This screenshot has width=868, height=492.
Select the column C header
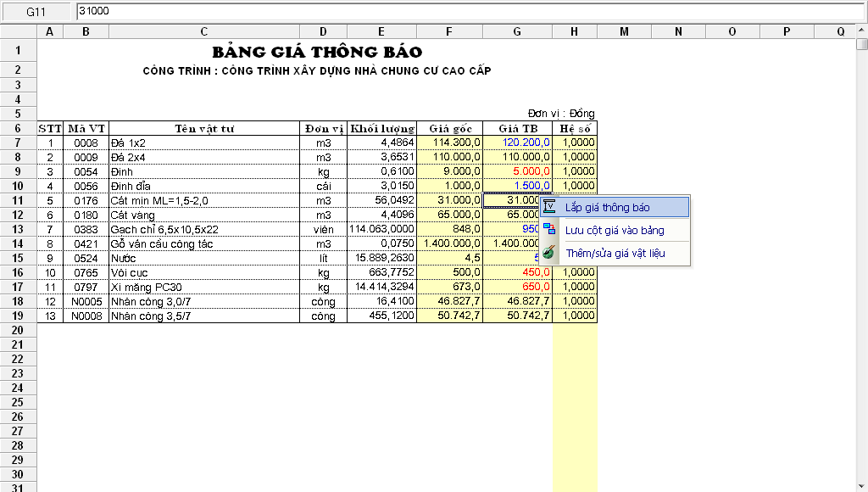coord(204,31)
